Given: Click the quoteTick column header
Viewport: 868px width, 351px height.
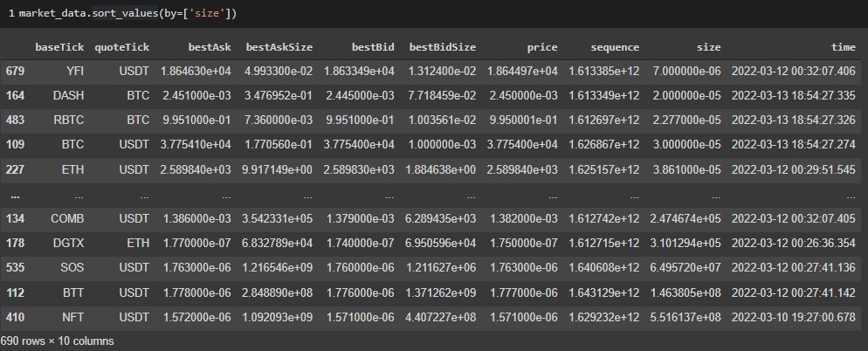Looking at the screenshot, I should tap(121, 46).
